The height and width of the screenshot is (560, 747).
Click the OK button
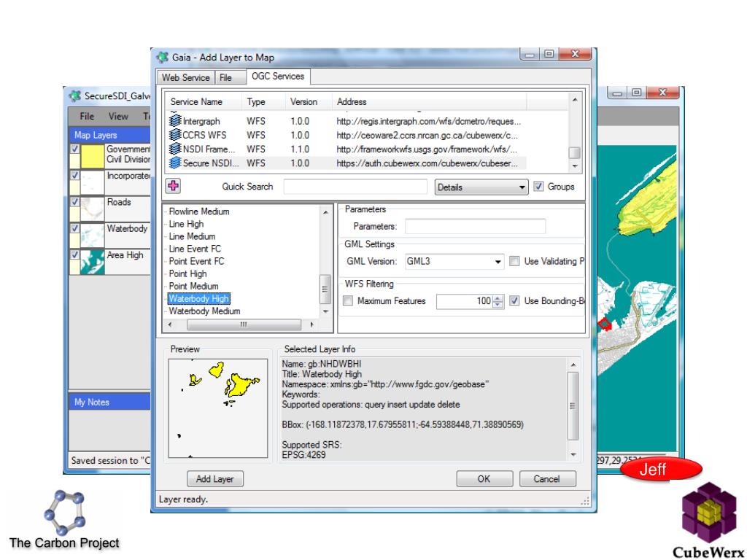(484, 479)
